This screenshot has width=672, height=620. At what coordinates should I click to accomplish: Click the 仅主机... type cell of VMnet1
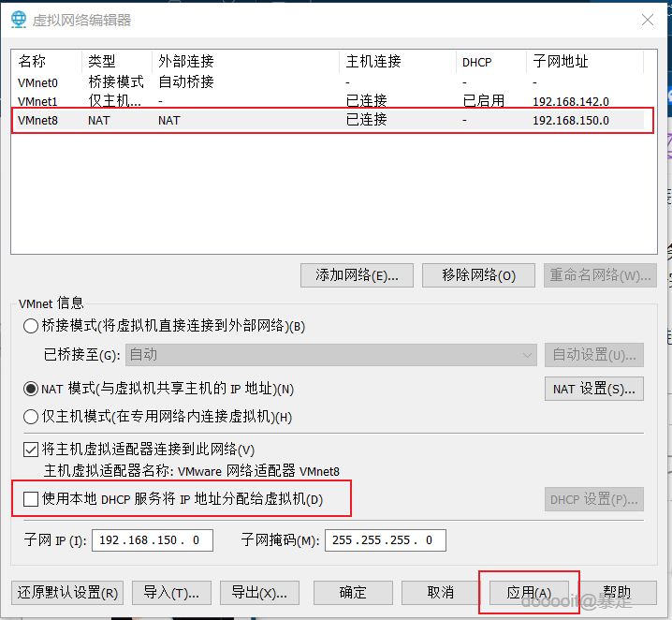point(114,101)
